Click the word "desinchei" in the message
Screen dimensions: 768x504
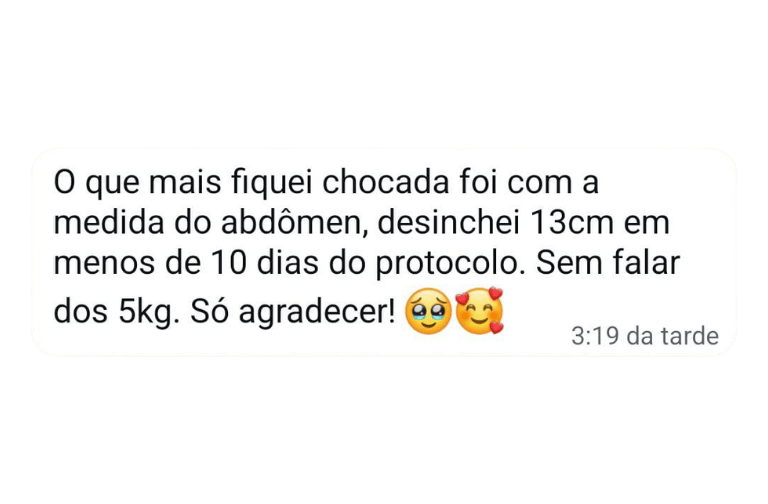pyautogui.click(x=448, y=223)
